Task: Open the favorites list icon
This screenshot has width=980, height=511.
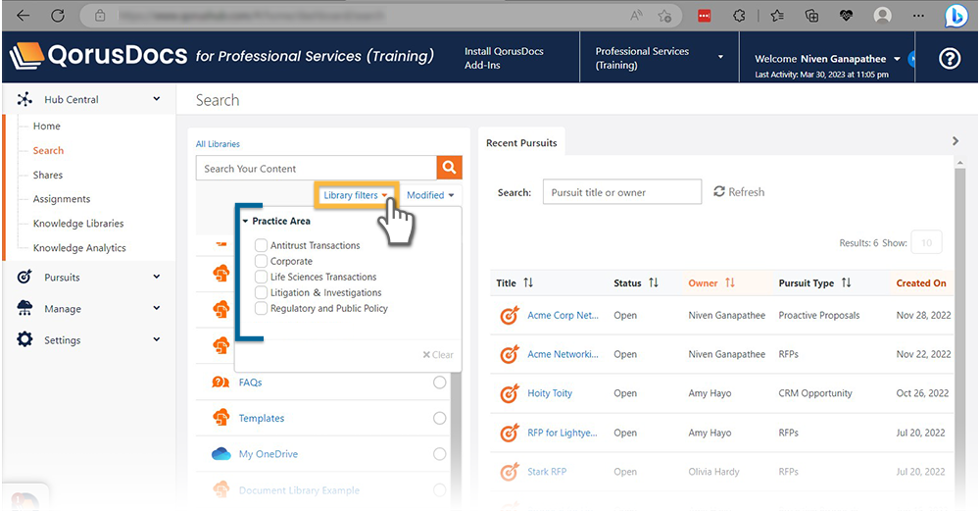Action: click(777, 16)
